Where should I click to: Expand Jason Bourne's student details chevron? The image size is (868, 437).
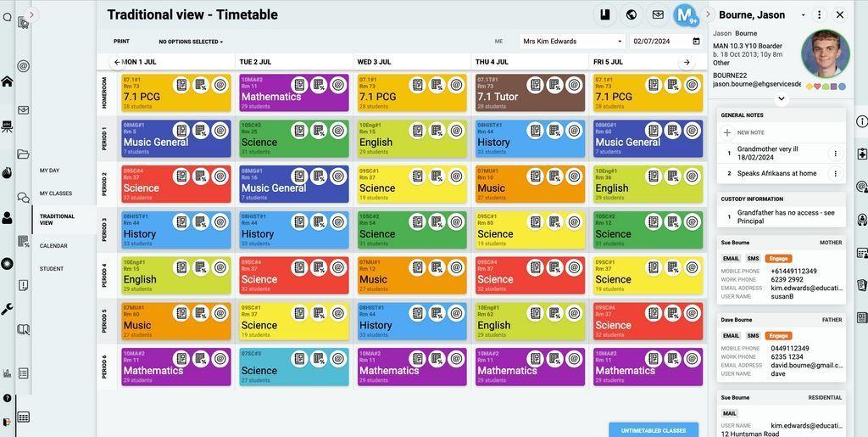pos(781,99)
